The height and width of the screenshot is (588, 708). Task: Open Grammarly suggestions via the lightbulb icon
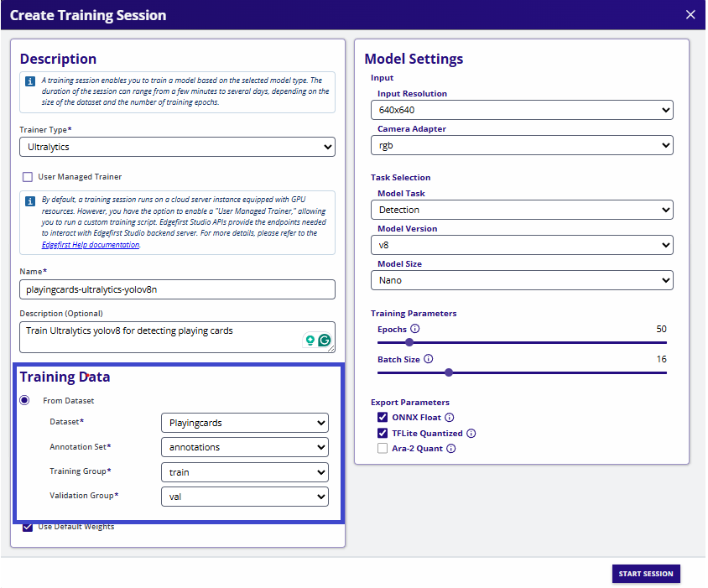(x=311, y=341)
